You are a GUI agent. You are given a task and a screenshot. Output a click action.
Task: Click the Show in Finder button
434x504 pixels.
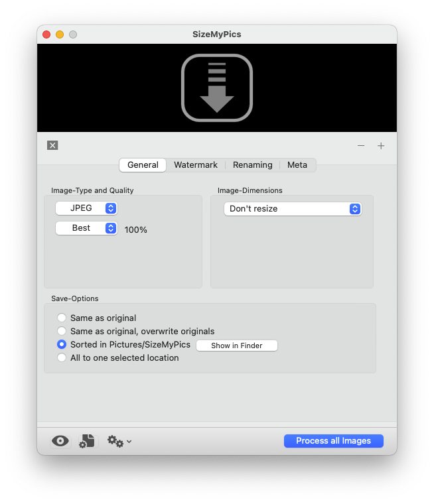click(237, 346)
